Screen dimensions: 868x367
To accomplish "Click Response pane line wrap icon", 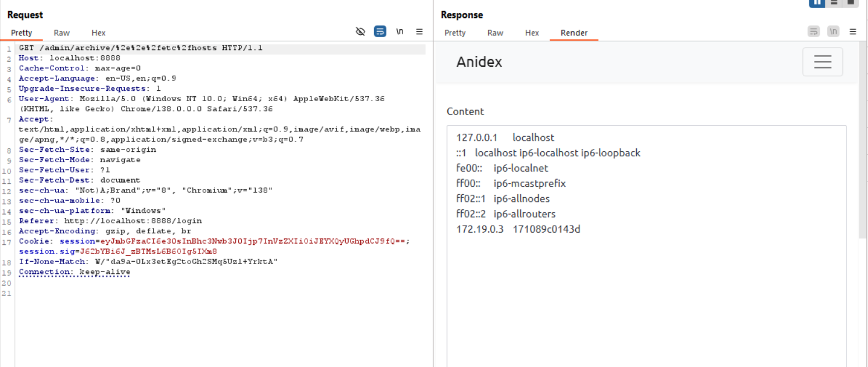I will coord(814,31).
